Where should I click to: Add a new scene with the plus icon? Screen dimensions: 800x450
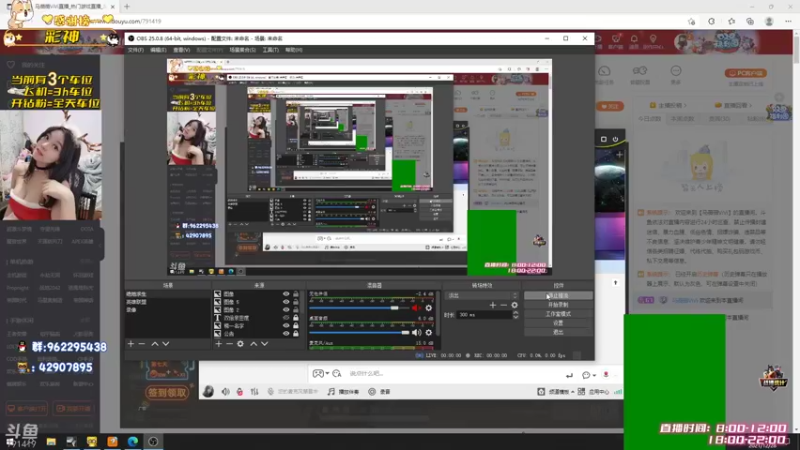pyautogui.click(x=131, y=344)
